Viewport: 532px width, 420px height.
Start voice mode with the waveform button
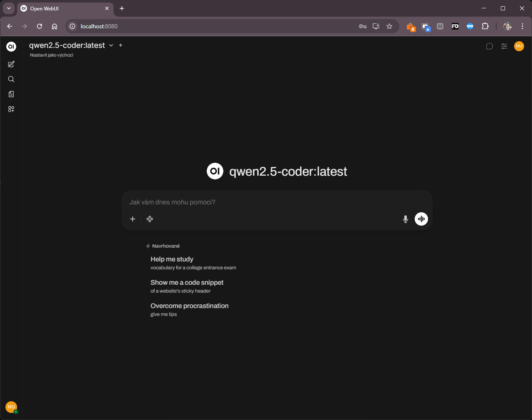(421, 219)
